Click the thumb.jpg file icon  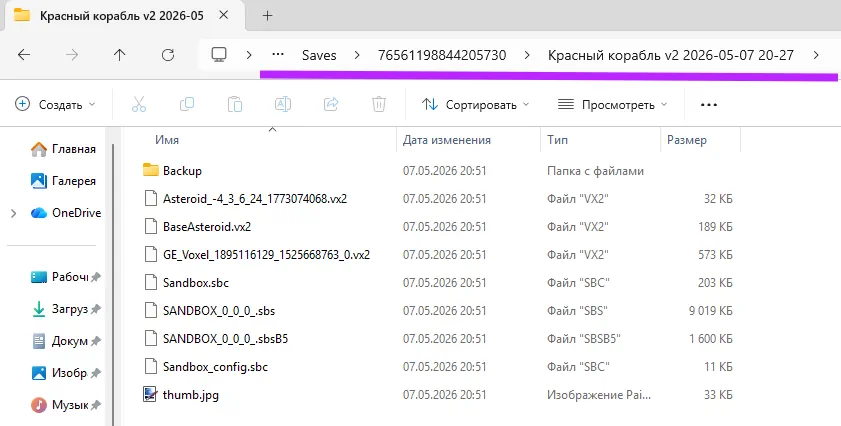(150, 394)
